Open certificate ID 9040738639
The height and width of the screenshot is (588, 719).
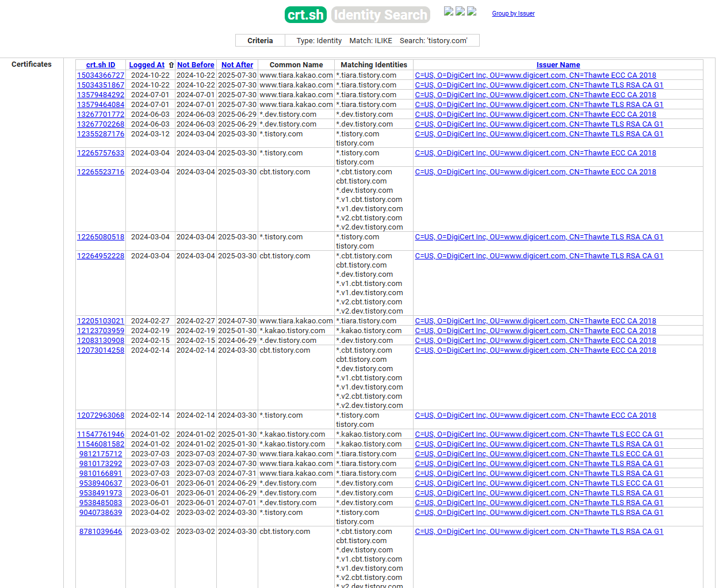coord(101,513)
